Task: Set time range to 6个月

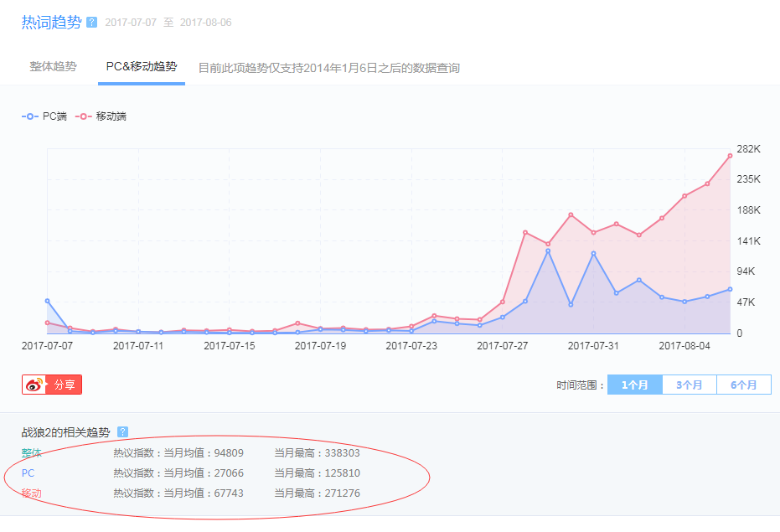Action: point(744,385)
